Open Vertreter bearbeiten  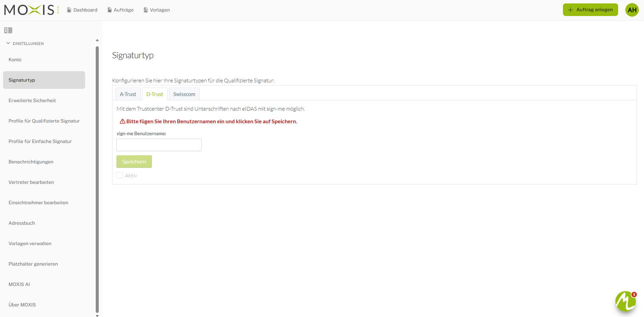(44, 182)
